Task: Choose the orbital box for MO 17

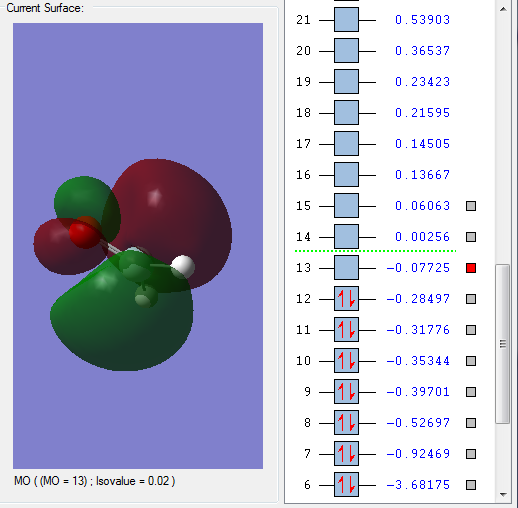Action: (346, 144)
